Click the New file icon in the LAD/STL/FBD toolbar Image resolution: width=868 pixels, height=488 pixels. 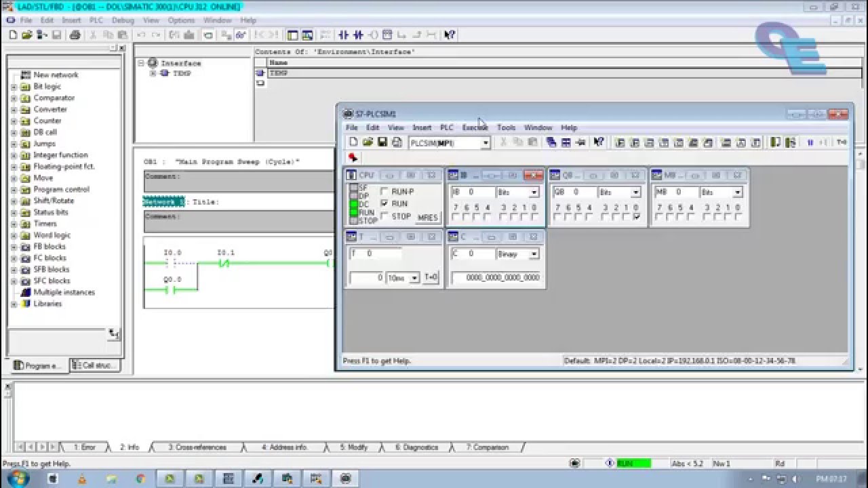pos(13,35)
